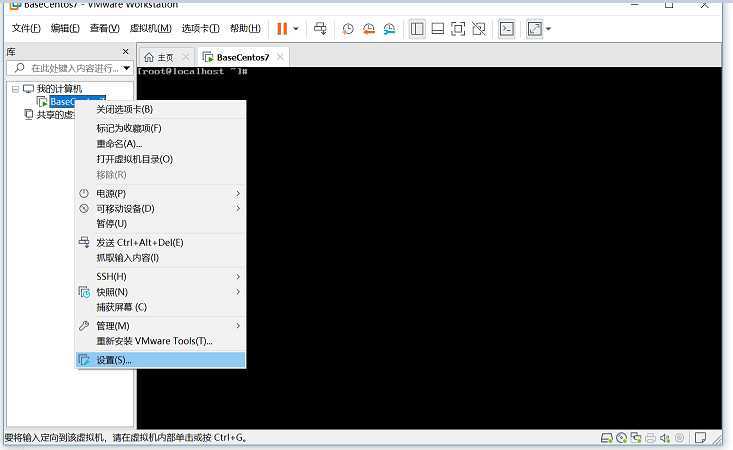Viewport: 733px width, 450px height.
Task: Choose 打开虚拟机目录(O) in context menu
Action: pos(160,159)
